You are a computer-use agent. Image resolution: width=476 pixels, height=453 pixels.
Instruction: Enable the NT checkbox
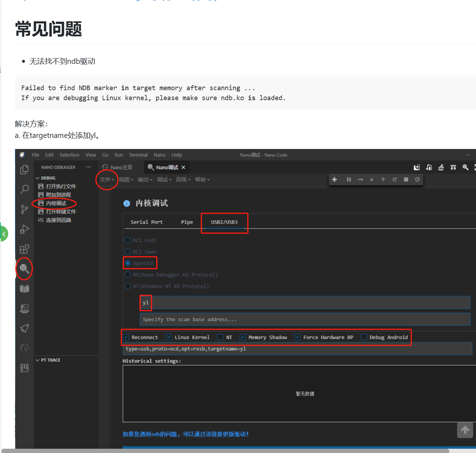(220, 337)
